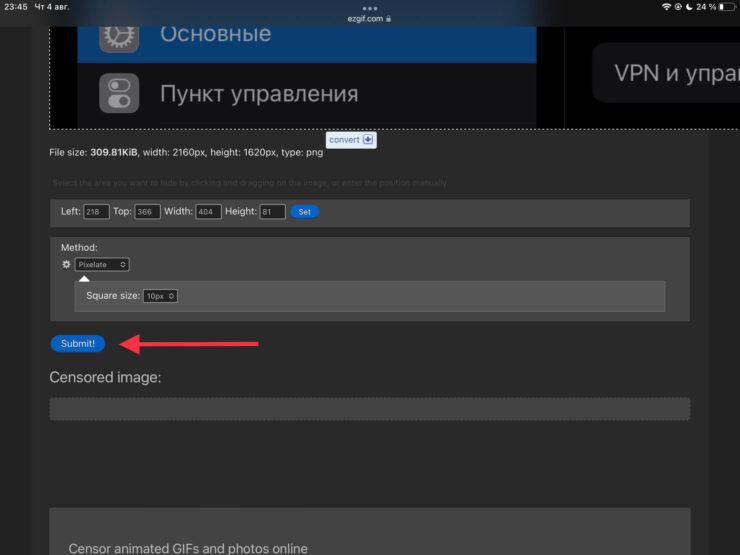This screenshot has height=555, width=740.
Task: Click the Основные gear icon in preview
Action: [119, 38]
